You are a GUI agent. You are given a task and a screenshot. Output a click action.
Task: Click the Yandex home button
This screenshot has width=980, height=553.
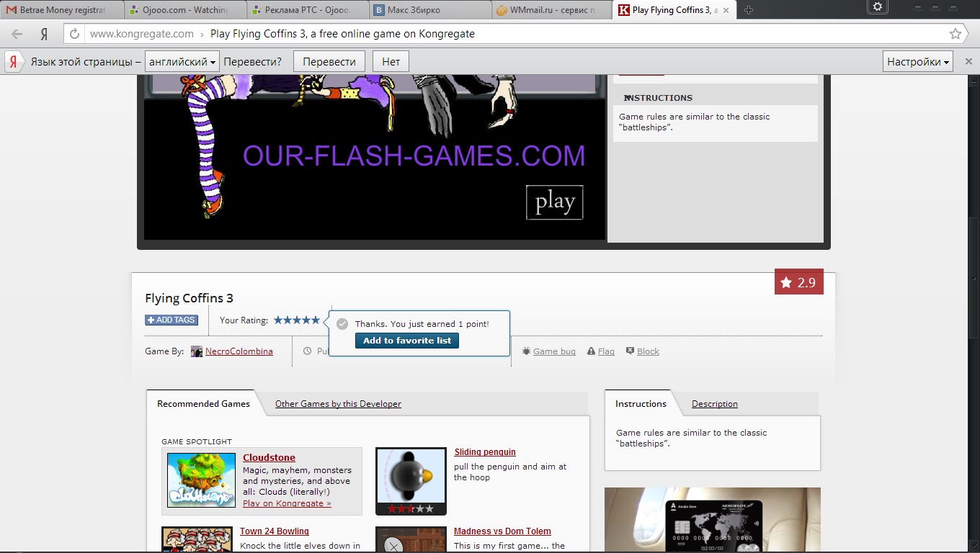[44, 34]
